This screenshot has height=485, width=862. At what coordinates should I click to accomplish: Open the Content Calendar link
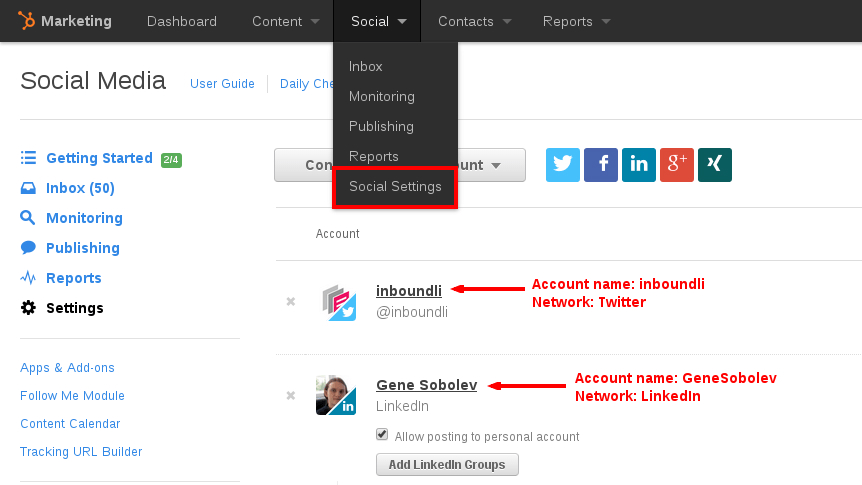[70, 423]
